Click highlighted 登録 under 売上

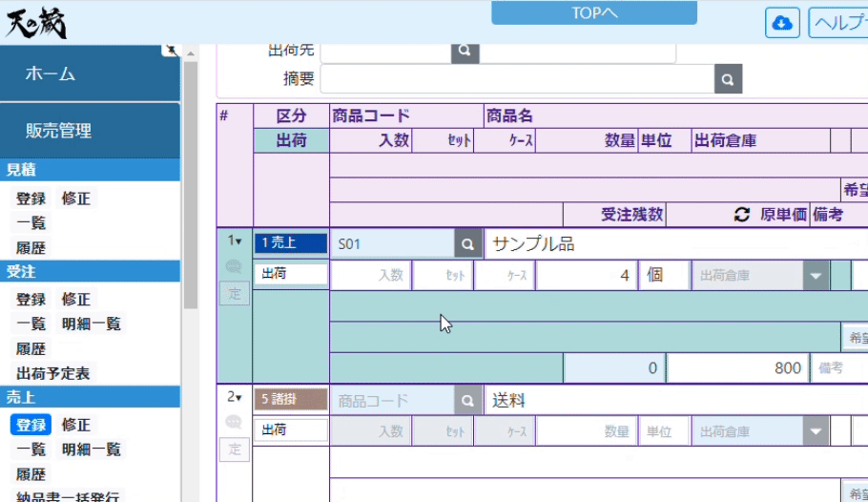[x=31, y=425]
